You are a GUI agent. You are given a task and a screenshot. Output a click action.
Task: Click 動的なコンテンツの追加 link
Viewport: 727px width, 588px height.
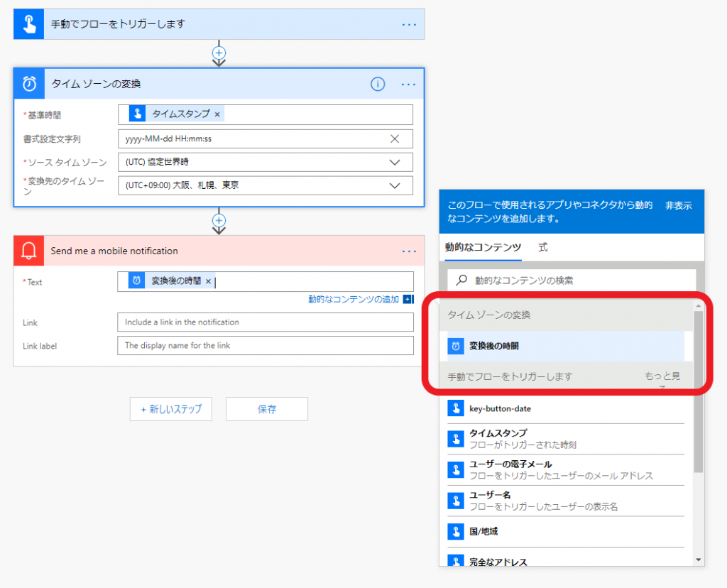354,299
